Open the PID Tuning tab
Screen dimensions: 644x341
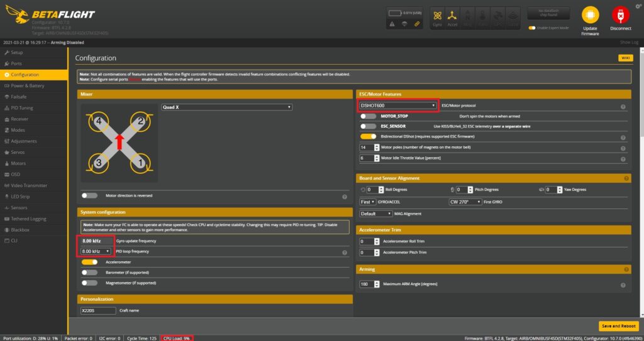34,108
